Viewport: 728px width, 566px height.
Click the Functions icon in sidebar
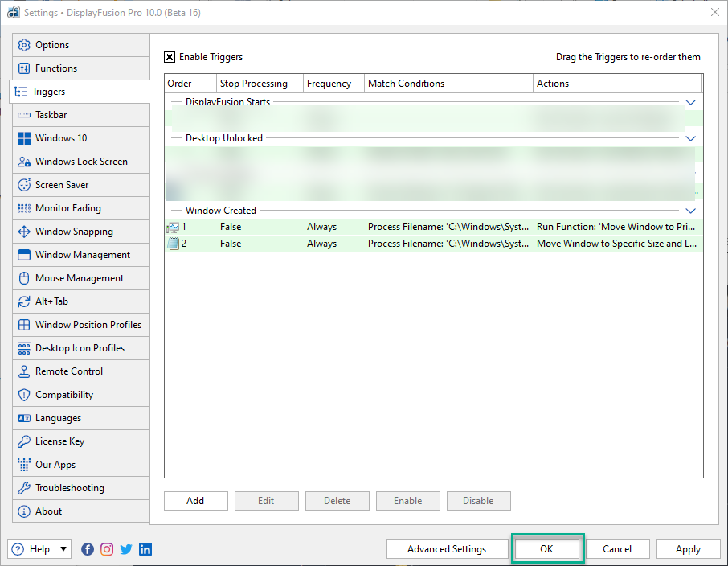[23, 68]
